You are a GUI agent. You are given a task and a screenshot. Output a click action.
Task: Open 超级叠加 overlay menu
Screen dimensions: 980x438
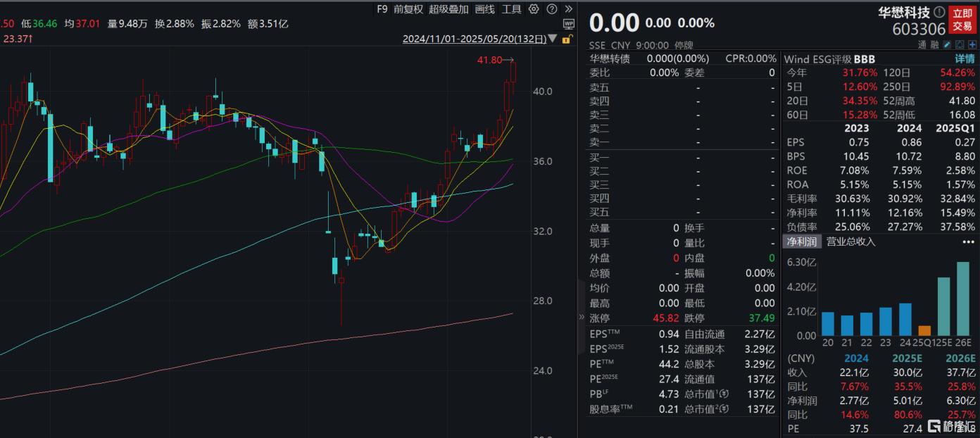(448, 9)
